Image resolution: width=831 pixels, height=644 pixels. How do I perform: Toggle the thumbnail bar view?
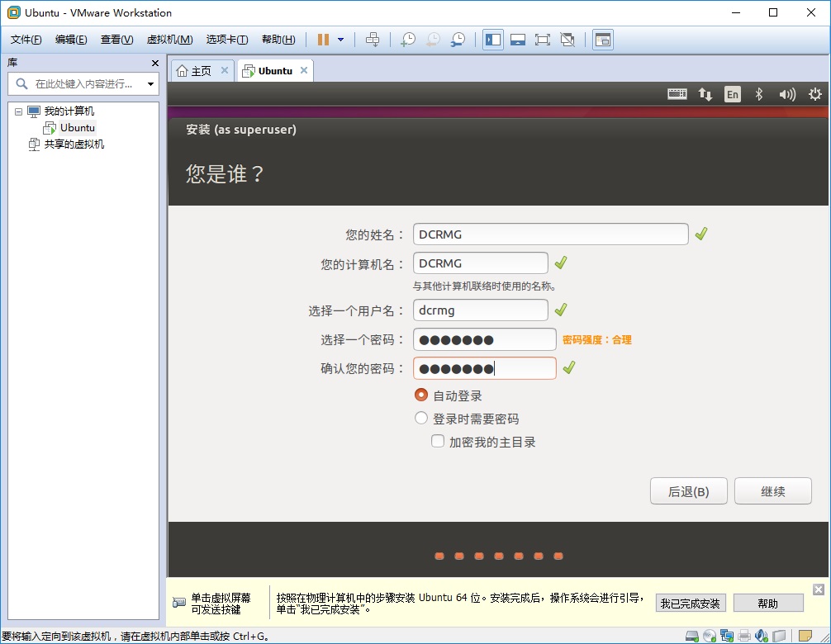[x=518, y=40]
